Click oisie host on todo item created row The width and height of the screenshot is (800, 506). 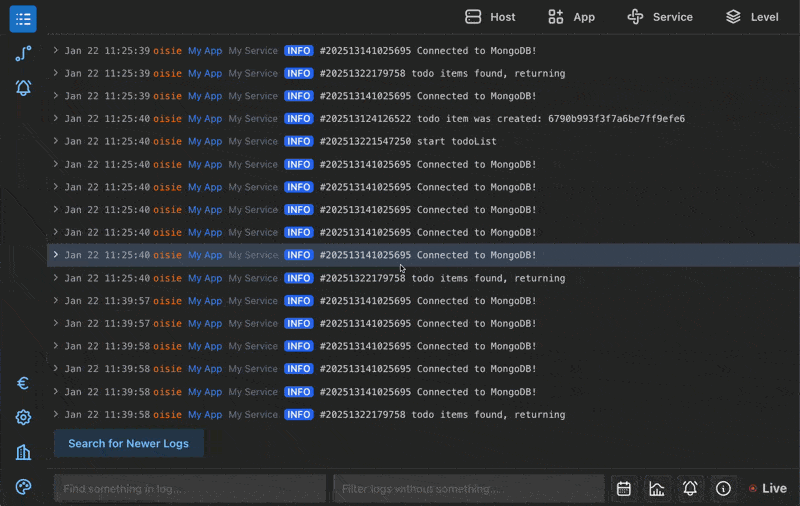click(x=167, y=118)
